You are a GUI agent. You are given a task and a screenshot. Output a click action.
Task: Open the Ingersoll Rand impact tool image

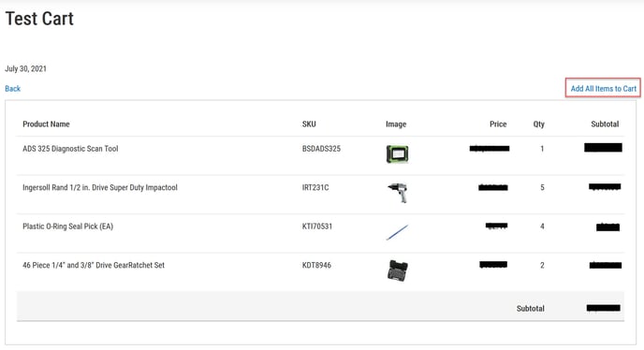coord(397,193)
